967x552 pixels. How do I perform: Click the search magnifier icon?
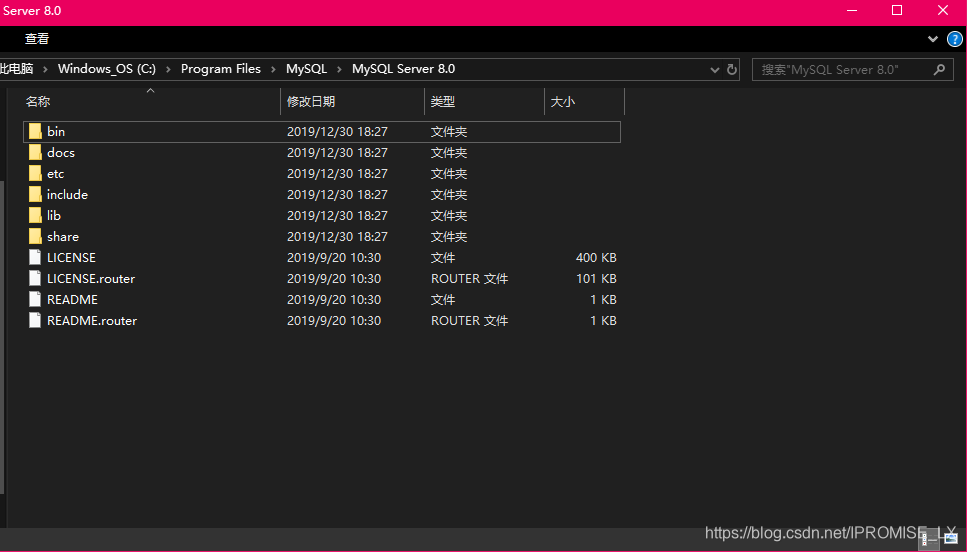coord(939,70)
